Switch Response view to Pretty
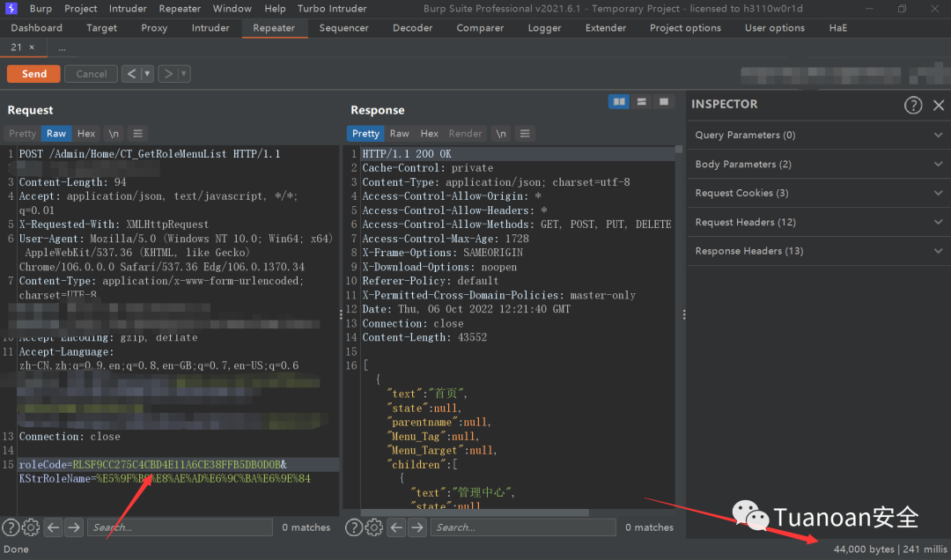 tap(365, 134)
